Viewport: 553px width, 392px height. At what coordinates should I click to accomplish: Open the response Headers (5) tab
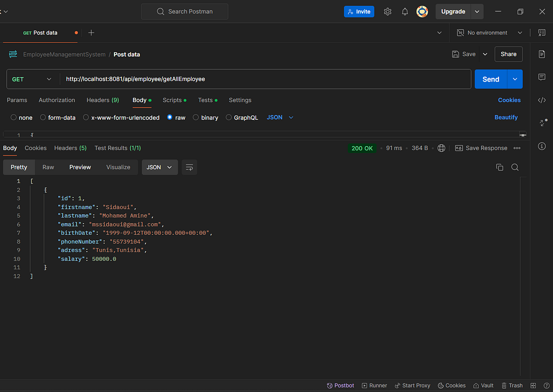tap(70, 148)
